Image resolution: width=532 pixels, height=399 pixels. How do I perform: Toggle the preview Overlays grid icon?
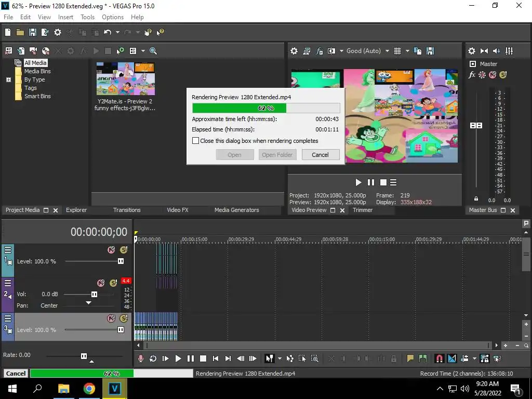click(x=397, y=51)
